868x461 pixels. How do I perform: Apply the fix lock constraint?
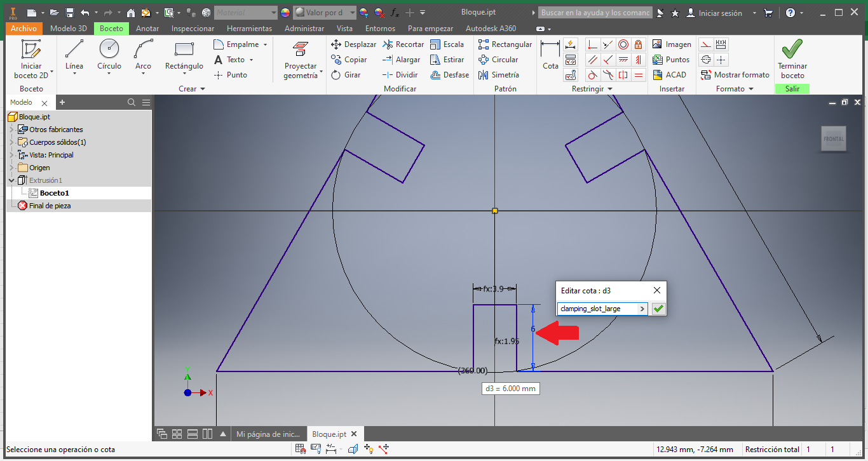point(639,44)
